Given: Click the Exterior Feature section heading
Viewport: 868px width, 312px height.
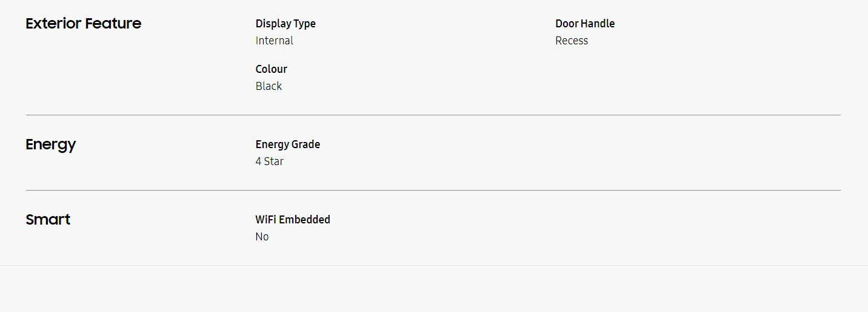Looking at the screenshot, I should point(84,24).
